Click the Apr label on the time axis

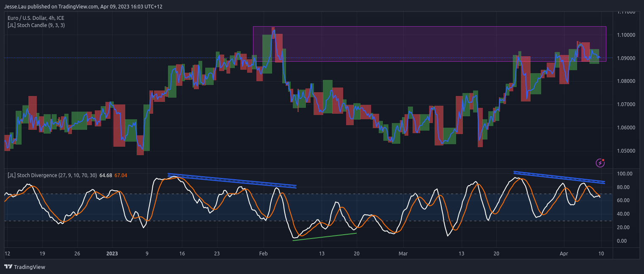pyautogui.click(x=564, y=254)
